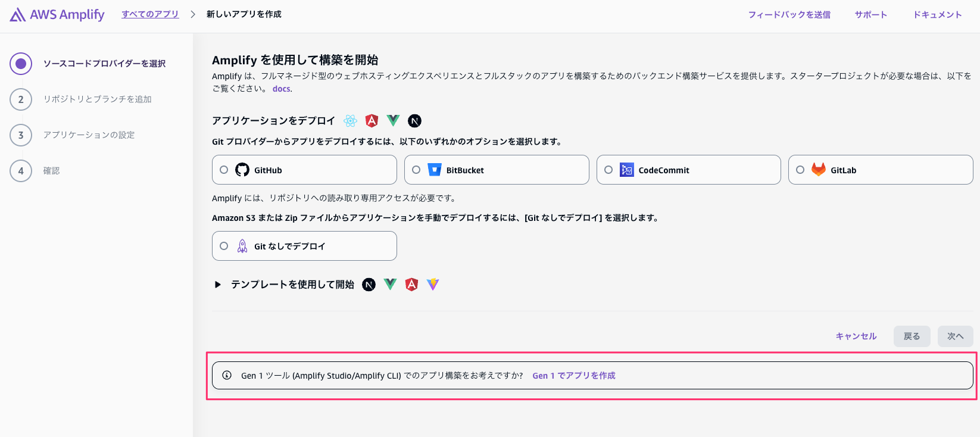The height and width of the screenshot is (437, 980).
Task: Click the Vue icon in template row
Action: (390, 284)
